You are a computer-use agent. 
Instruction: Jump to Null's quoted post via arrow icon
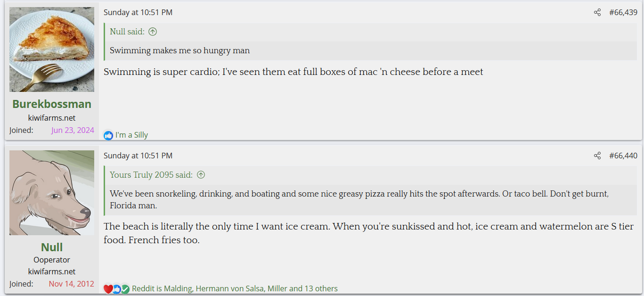[x=153, y=32]
